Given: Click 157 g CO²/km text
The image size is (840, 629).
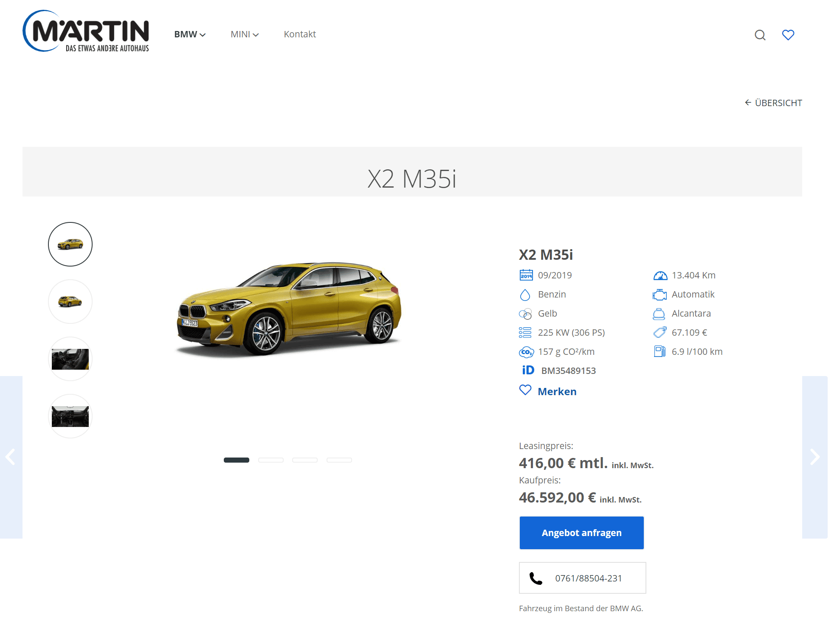Looking at the screenshot, I should tap(566, 351).
